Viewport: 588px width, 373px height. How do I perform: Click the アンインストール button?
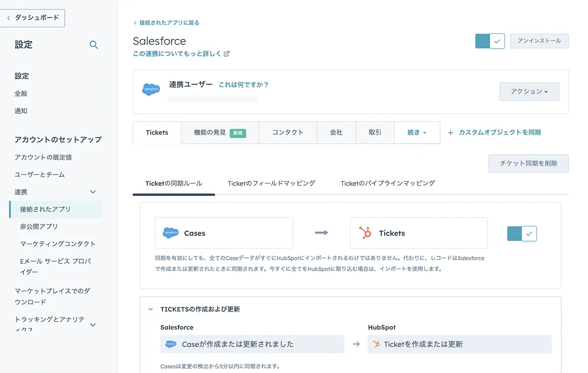[539, 41]
